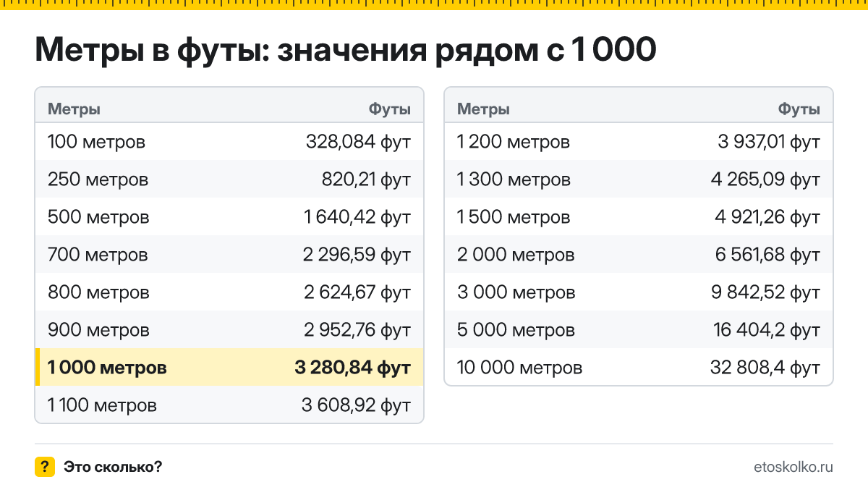Click the yellow question mark icon

tap(45, 467)
